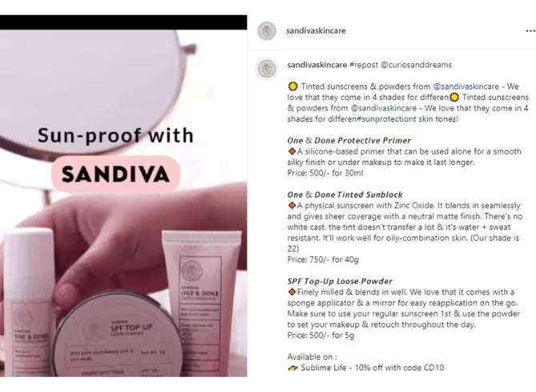Image resolution: width=536 pixels, height=392 pixels.
Task: Click the SANDIVA pink label on the image
Action: point(115,174)
